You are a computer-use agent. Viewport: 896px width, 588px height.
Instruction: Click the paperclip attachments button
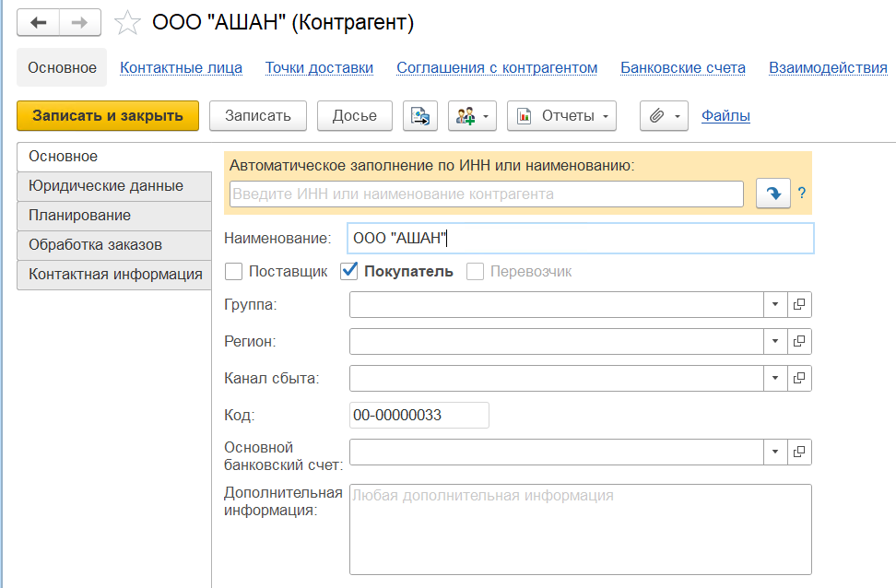(x=664, y=116)
